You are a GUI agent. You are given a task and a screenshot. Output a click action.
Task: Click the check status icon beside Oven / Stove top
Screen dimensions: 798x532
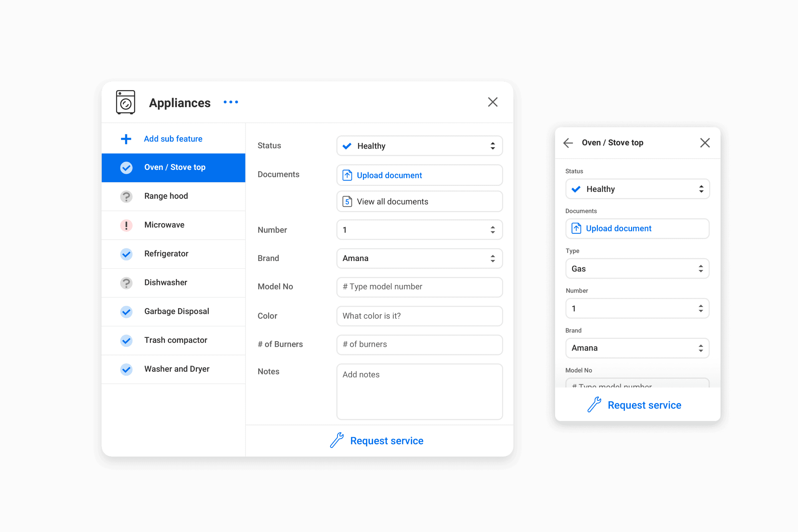[x=126, y=168]
